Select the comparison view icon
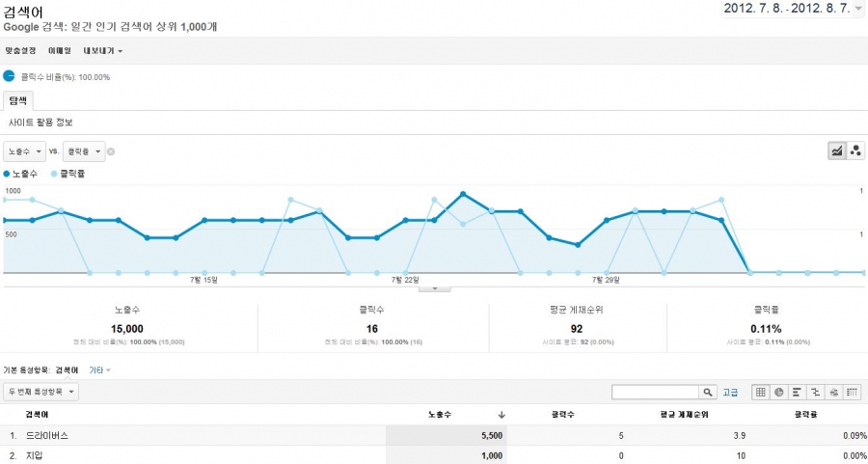868x464 pixels. [815, 392]
